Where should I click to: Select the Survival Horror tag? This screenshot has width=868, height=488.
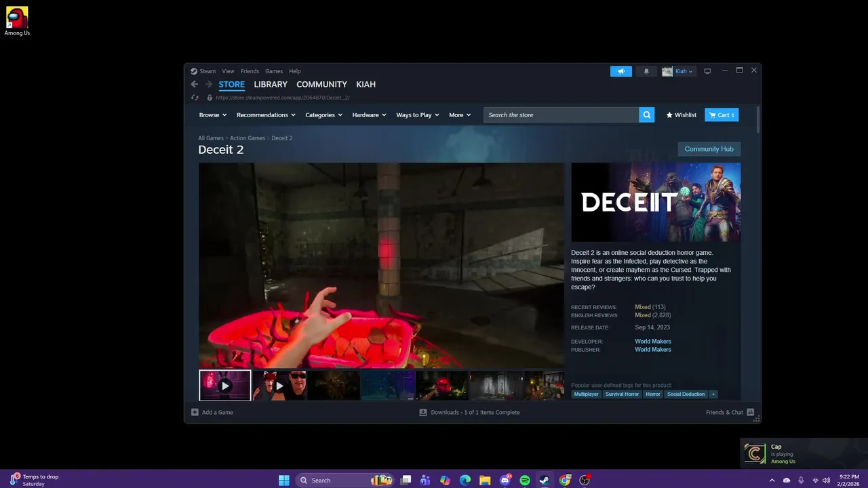pyautogui.click(x=623, y=394)
